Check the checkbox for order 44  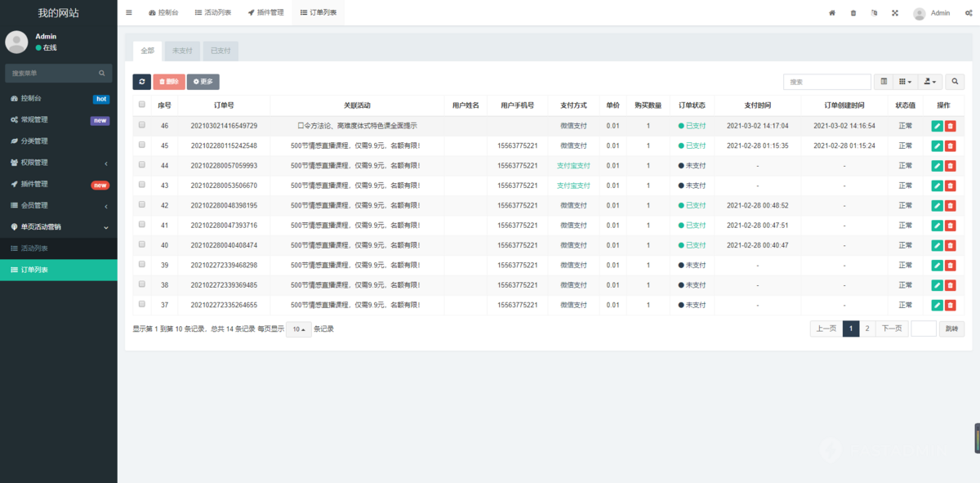click(142, 164)
